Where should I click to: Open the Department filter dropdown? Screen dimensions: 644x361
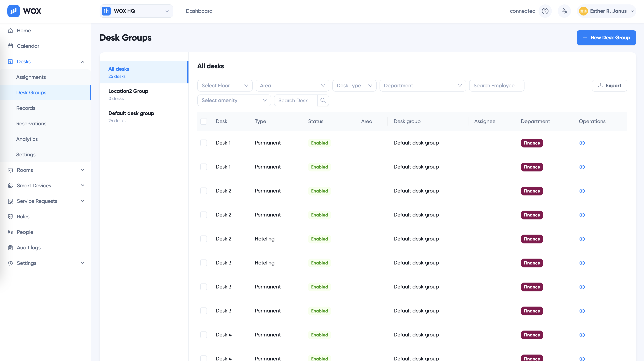423,86
